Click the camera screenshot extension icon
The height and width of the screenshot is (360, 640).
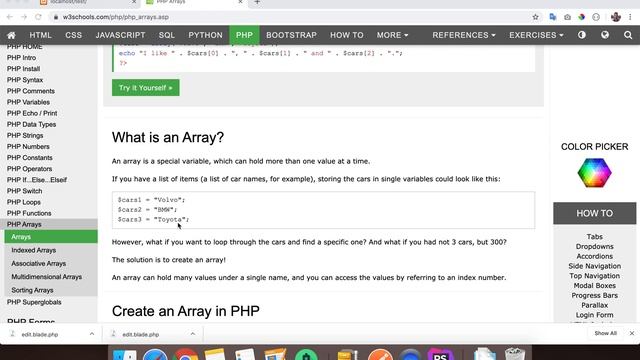(567, 17)
